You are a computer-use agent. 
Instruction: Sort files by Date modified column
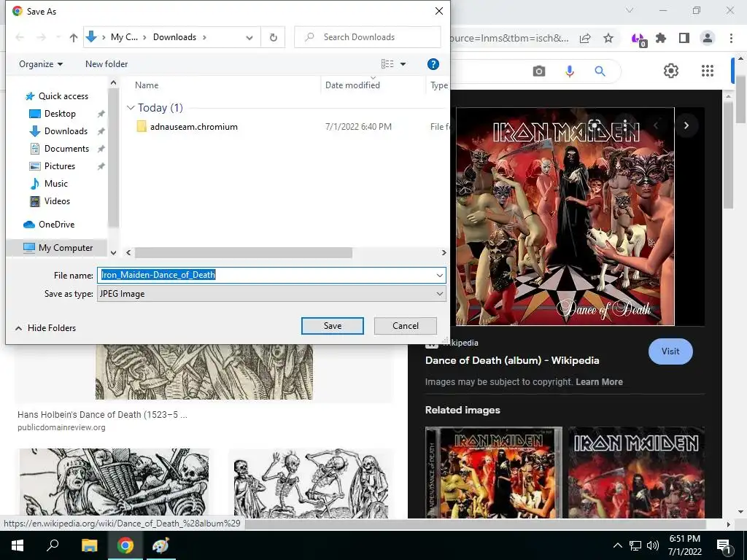click(x=352, y=85)
